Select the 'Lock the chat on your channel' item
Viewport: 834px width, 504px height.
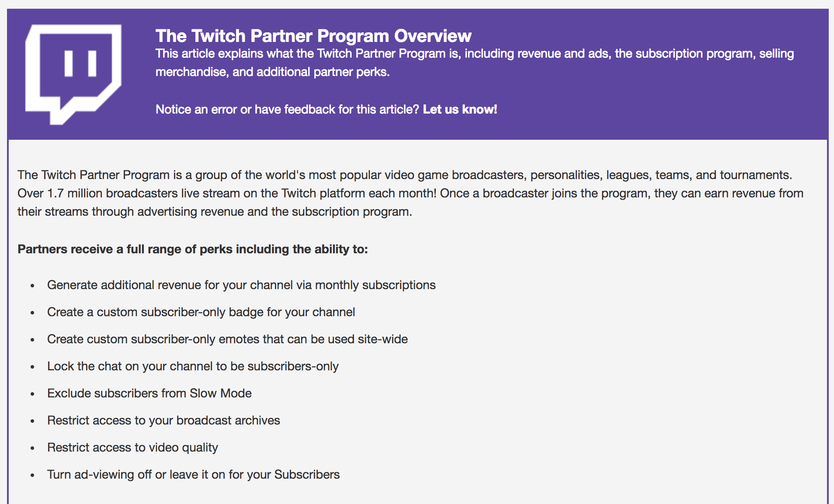[193, 366]
